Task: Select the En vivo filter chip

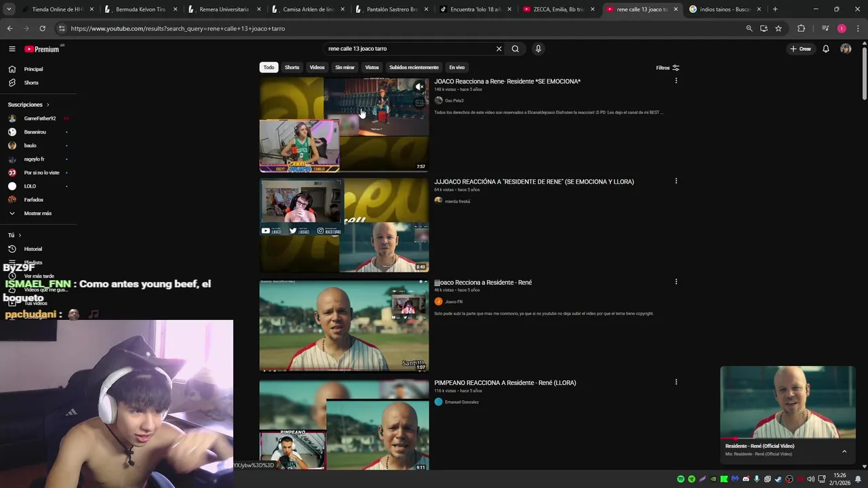Action: 457,67
